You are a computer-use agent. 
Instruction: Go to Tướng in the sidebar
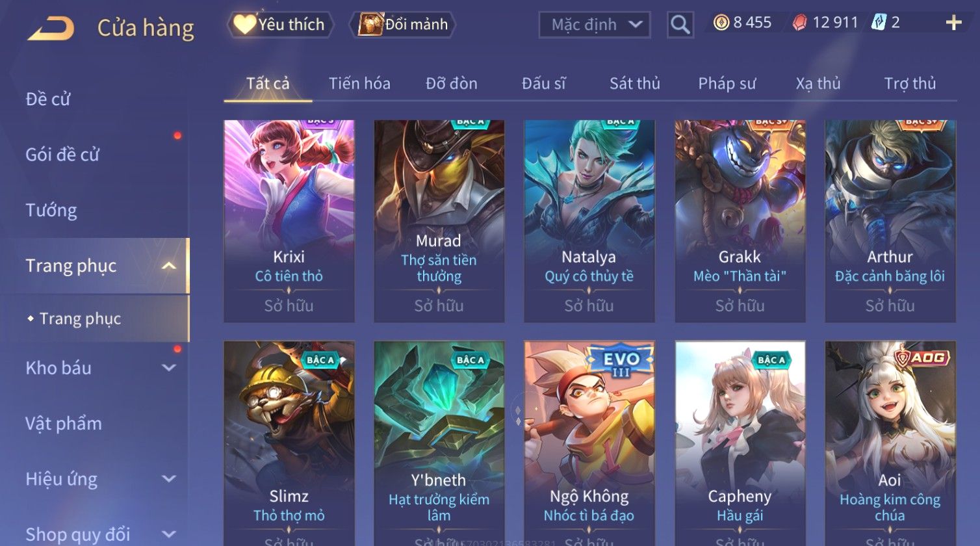click(51, 210)
